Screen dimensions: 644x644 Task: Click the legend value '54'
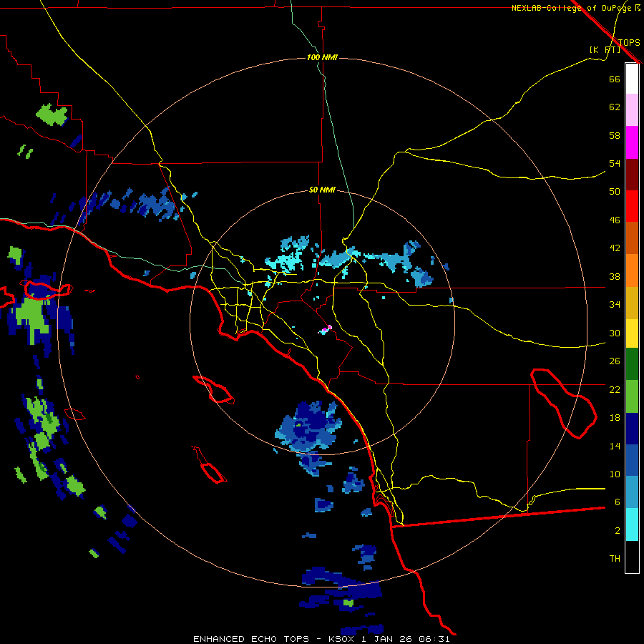(615, 163)
